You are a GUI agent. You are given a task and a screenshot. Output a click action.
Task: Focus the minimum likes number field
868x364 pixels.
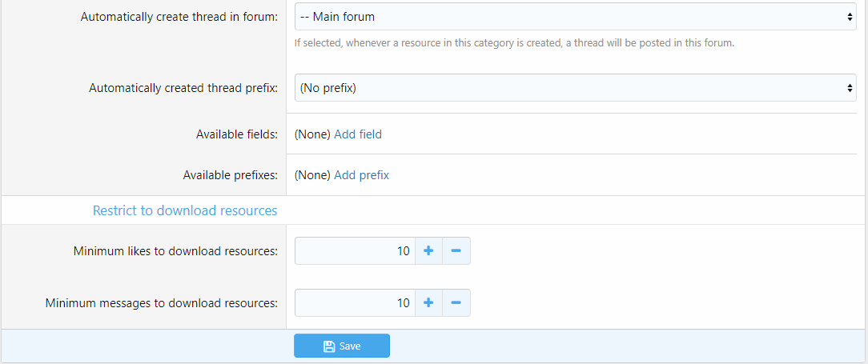coord(355,251)
